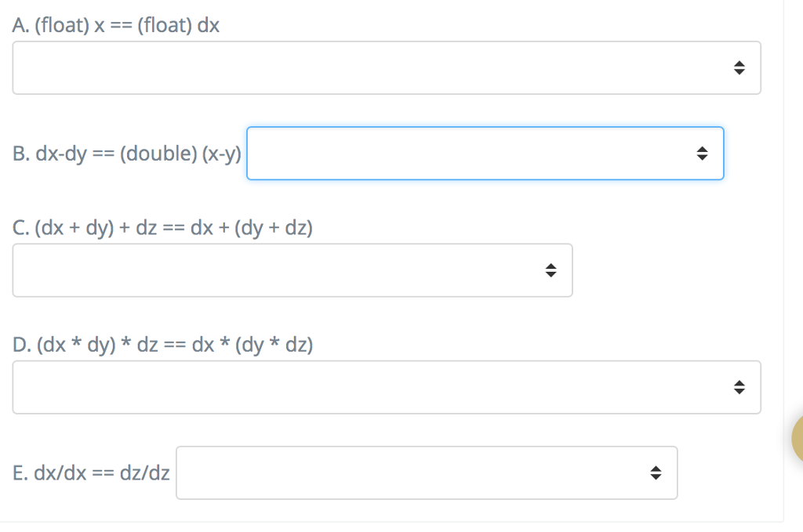The width and height of the screenshot is (803, 532).
Task: Click the partially visible gold circle button
Action: click(796, 439)
